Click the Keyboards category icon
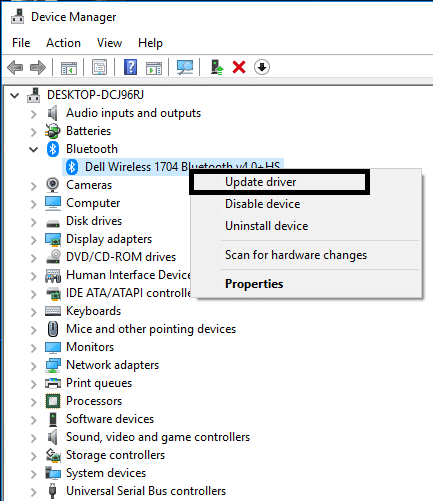Screen dimensions: 433x501 tap(53, 311)
